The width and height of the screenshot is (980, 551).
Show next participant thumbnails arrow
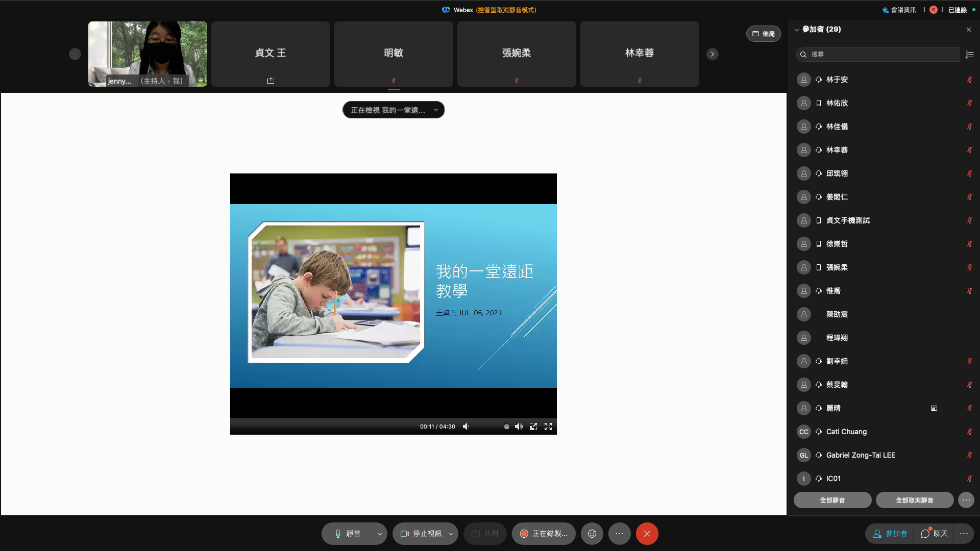click(x=713, y=54)
